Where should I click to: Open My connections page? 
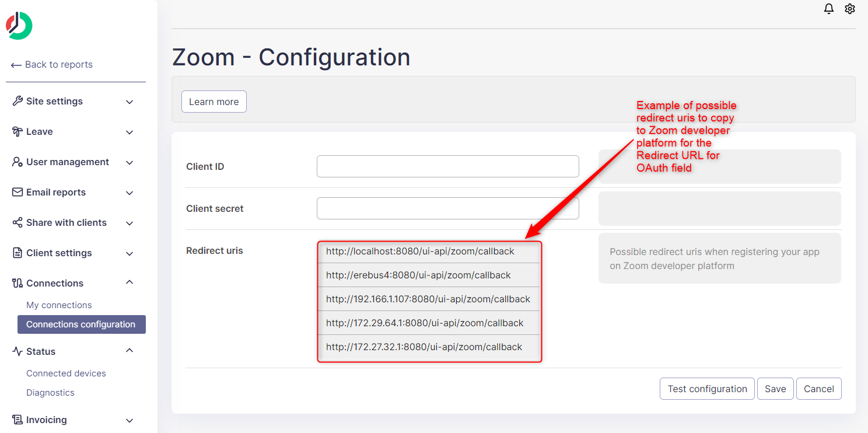tap(59, 305)
